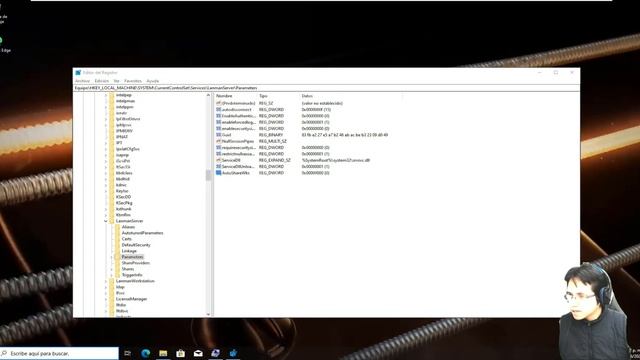Select the AutotunedParameters subkey
Viewport: 640px width, 360px height.
click(142, 233)
